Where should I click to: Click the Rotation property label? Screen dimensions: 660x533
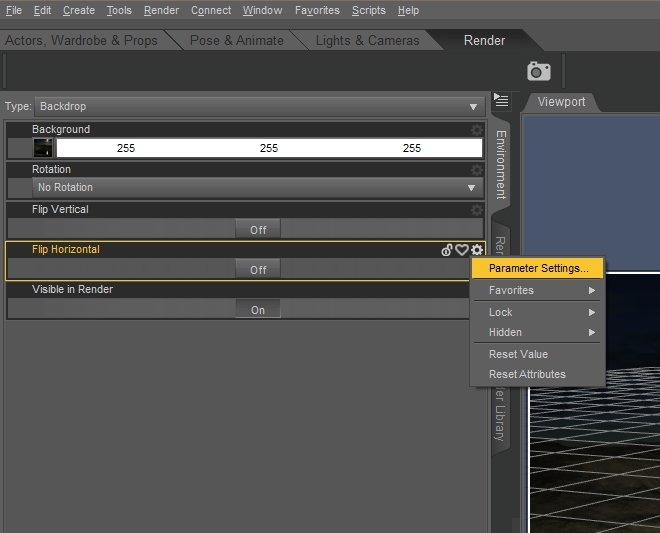51,169
